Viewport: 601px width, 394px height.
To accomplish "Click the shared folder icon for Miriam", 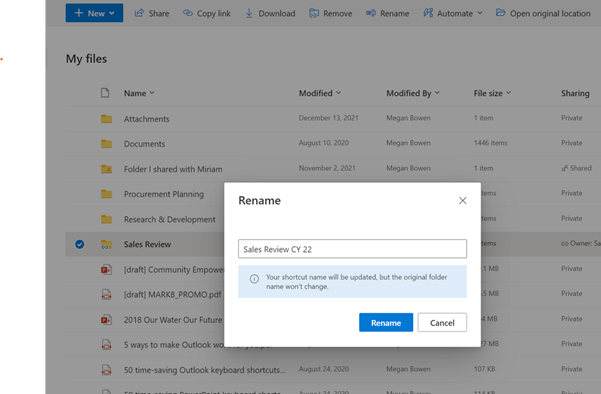I will click(107, 169).
